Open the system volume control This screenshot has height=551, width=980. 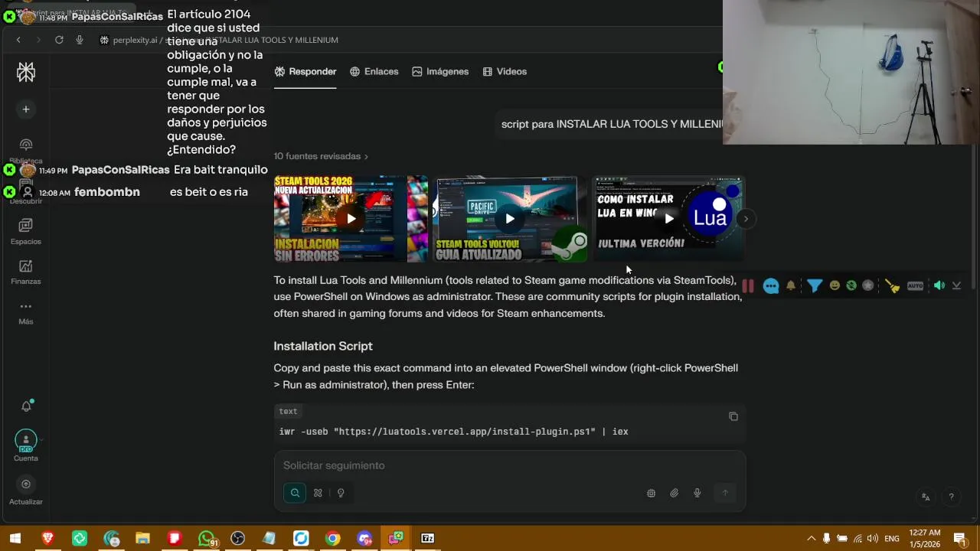click(872, 539)
